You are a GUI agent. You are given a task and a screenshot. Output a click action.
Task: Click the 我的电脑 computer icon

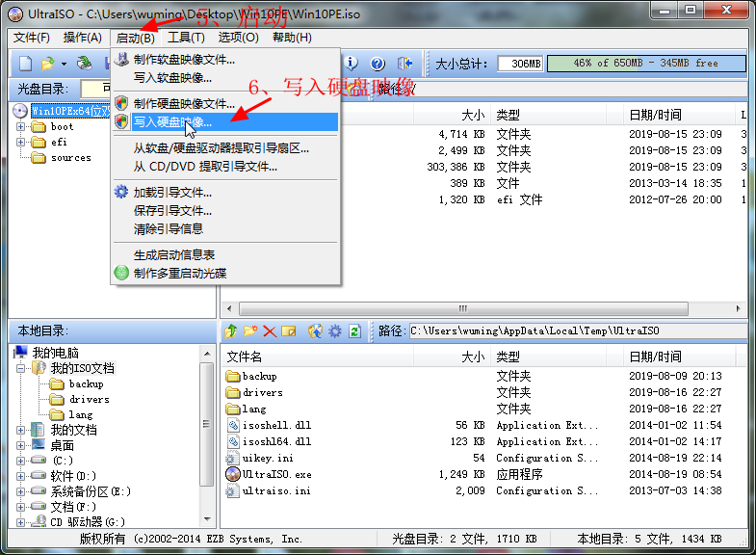tap(21, 353)
